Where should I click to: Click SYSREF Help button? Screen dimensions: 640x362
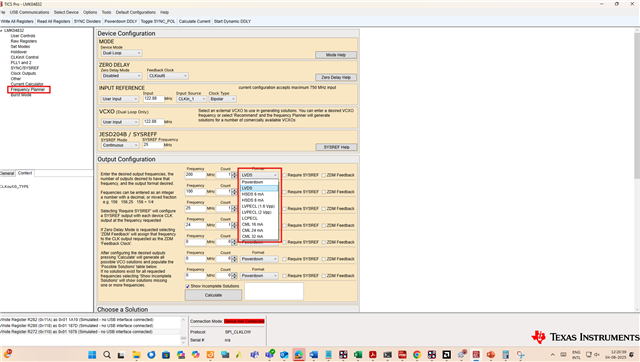[x=336, y=147]
